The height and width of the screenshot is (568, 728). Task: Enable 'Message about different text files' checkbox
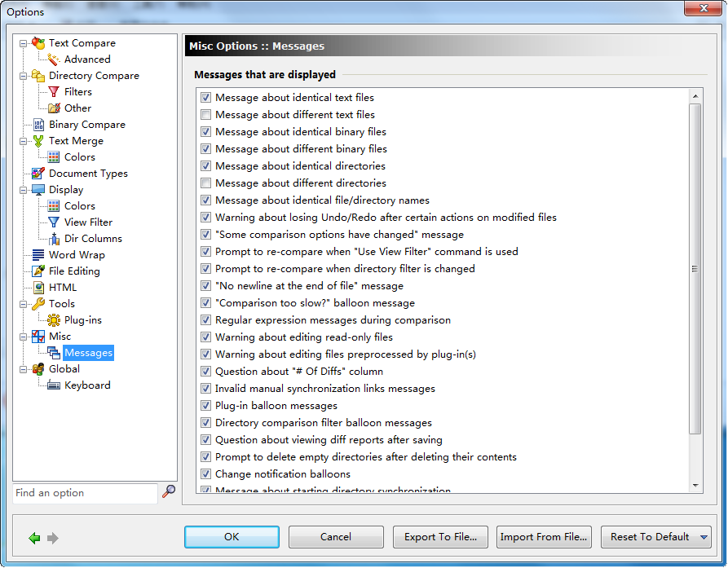(205, 115)
